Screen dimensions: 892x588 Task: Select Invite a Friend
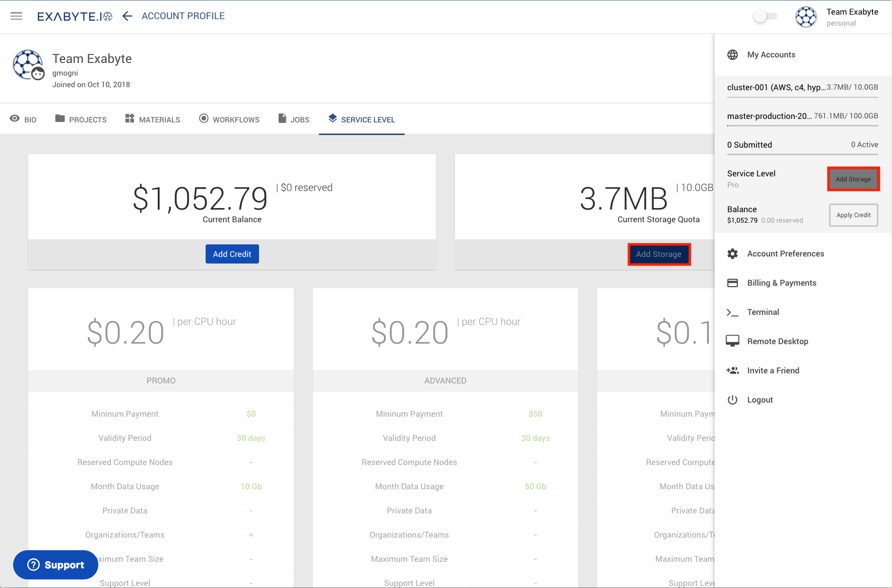[773, 371]
